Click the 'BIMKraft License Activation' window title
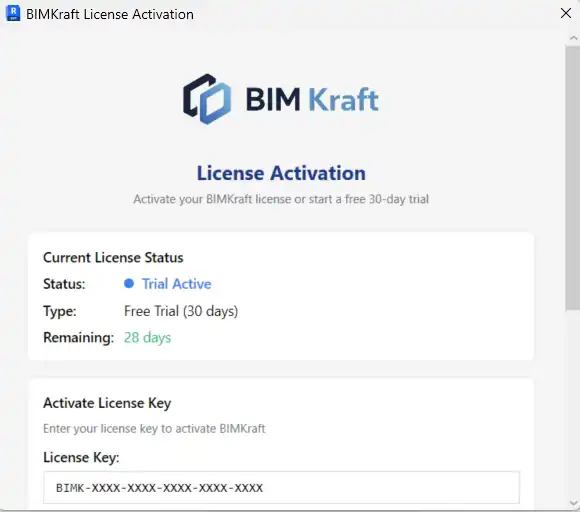Screen dimensions: 580x512 click(x=110, y=14)
